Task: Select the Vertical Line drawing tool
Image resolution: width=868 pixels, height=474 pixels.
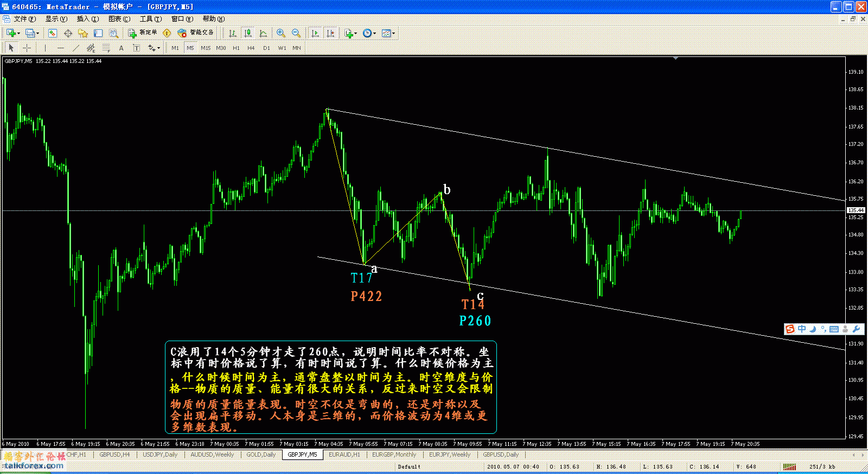Action: (46, 48)
